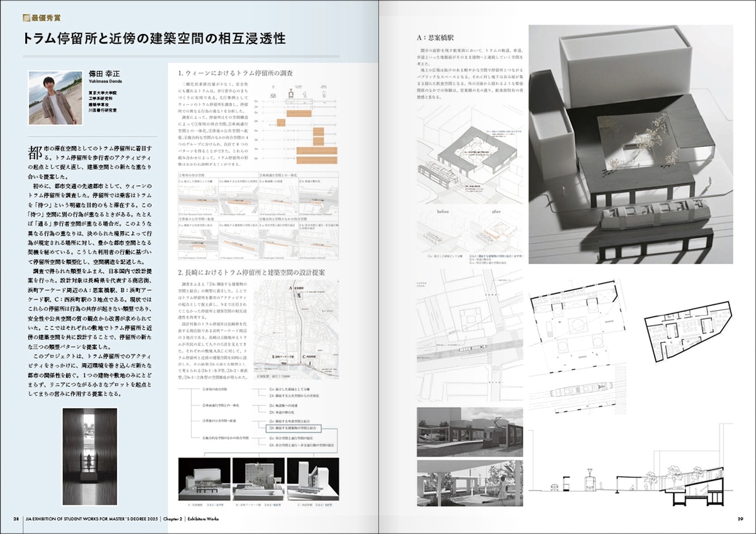Viewport: 756px width, 534px height.
Task: Open the author portrait photo
Action: pyautogui.click(x=53, y=98)
